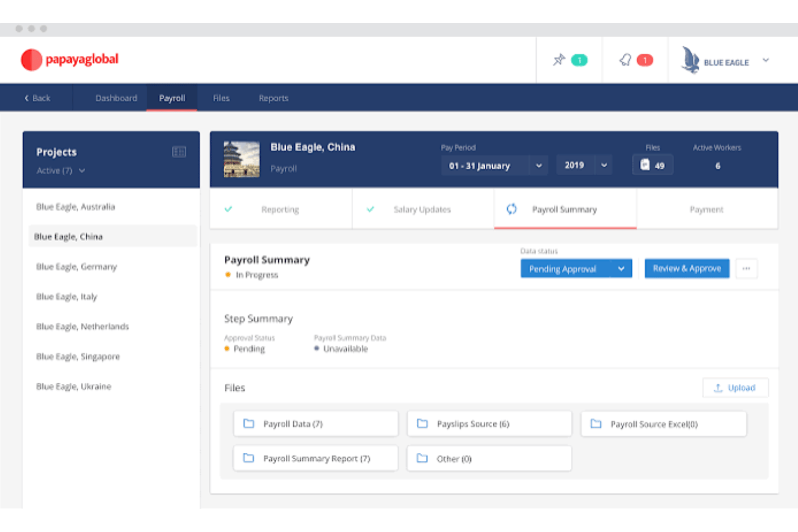Open the Payslips Source folder icon
This screenshot has width=798, height=532.
[x=422, y=424]
